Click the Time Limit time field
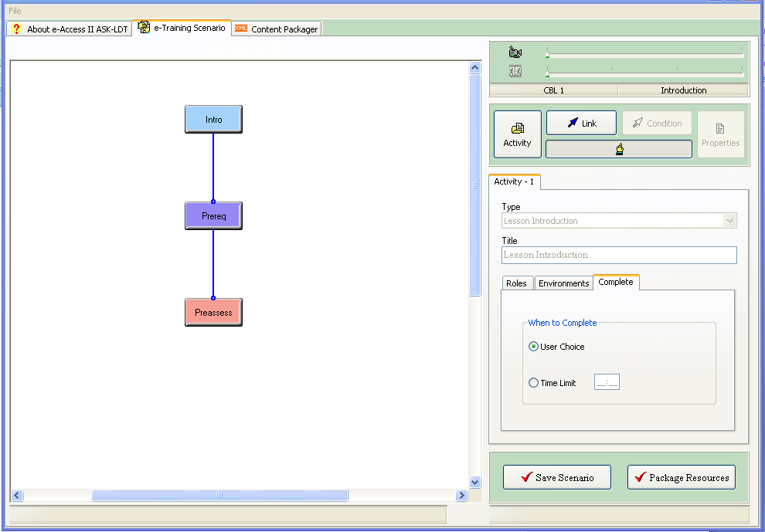This screenshot has width=765, height=532. pos(607,382)
